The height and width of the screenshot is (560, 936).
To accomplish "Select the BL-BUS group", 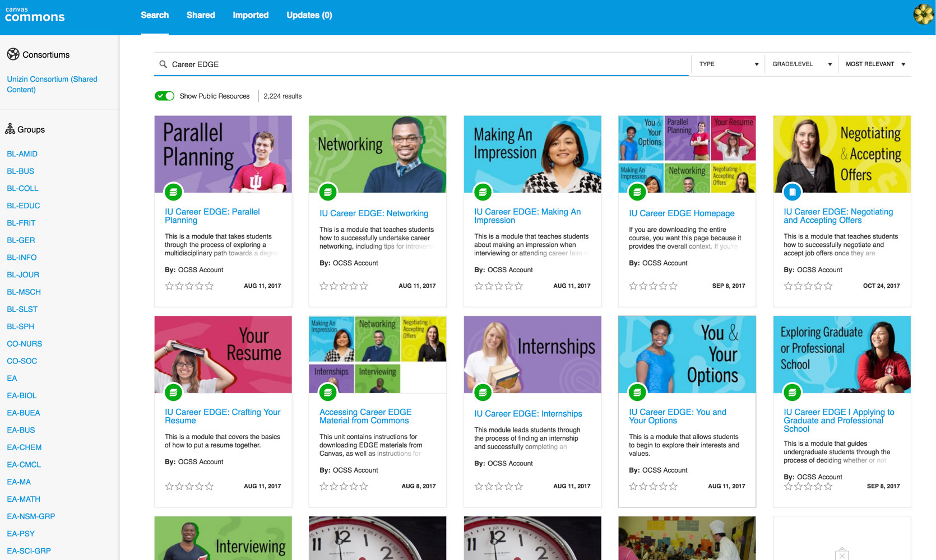I will coord(20,171).
